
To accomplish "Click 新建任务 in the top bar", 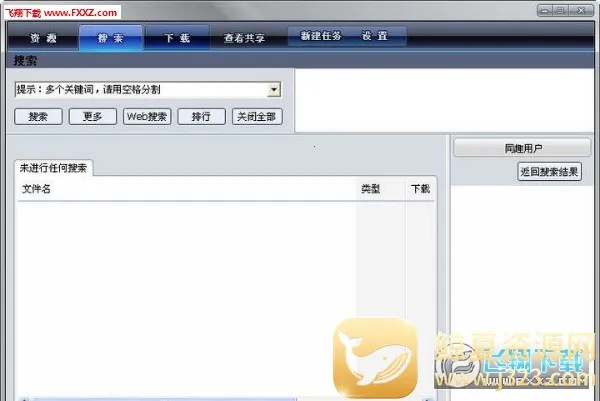I will (x=320, y=36).
